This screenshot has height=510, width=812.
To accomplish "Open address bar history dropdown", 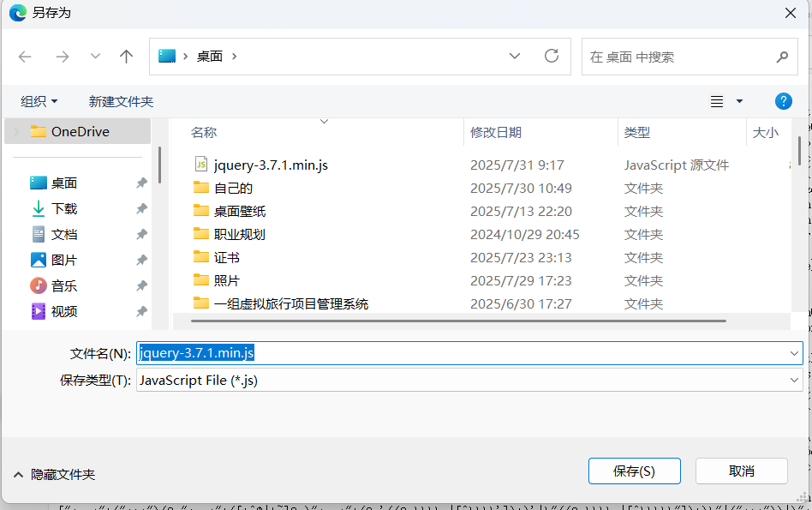I will [x=514, y=56].
